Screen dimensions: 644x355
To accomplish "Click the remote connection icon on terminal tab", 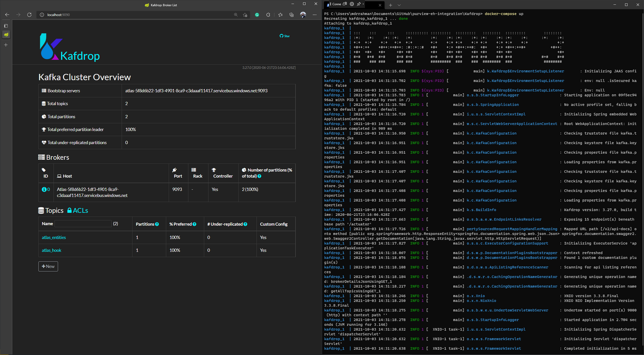I will tap(345, 4).
